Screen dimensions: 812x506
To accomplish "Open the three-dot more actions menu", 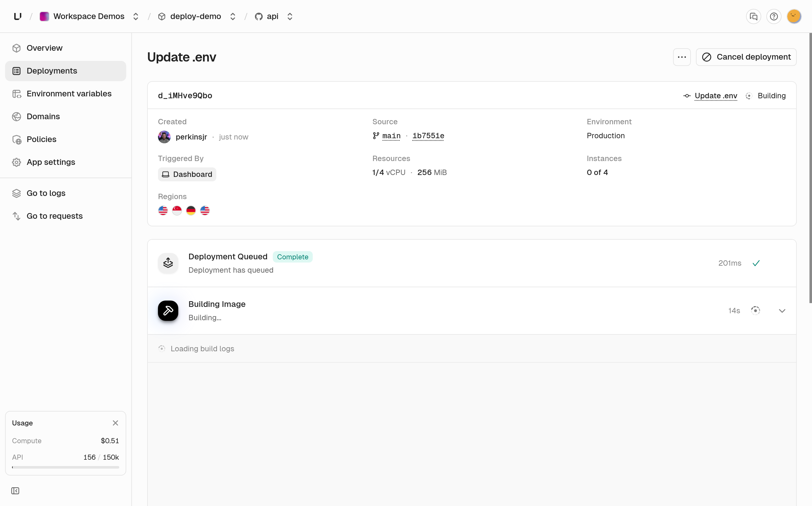I will (x=682, y=57).
